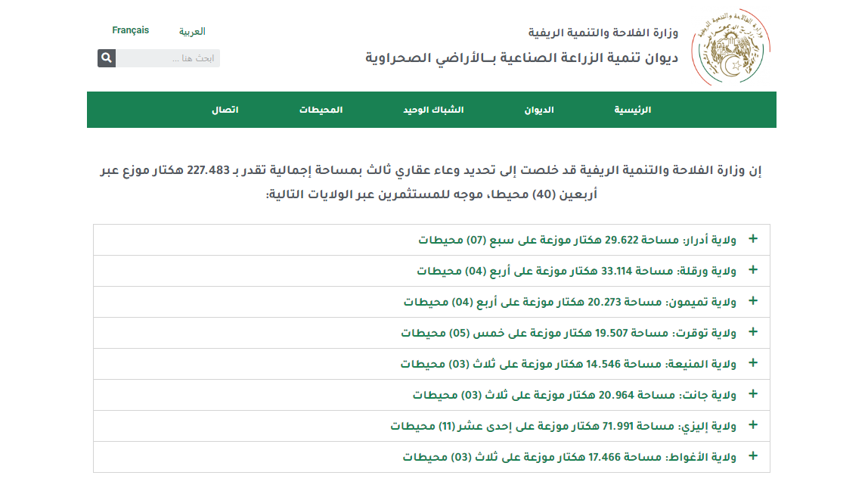
Task: Go to the الشباك الوحيد menu
Action: point(432,110)
